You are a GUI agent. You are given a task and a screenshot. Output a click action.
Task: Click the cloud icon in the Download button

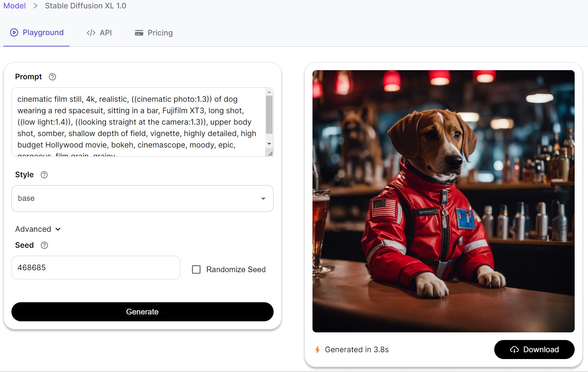click(514, 350)
